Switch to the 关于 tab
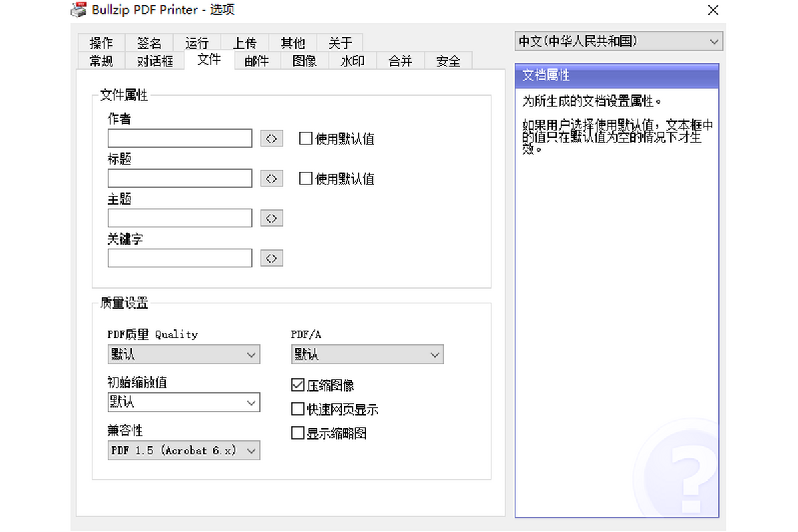This screenshot has height=532, width=798. [x=340, y=43]
